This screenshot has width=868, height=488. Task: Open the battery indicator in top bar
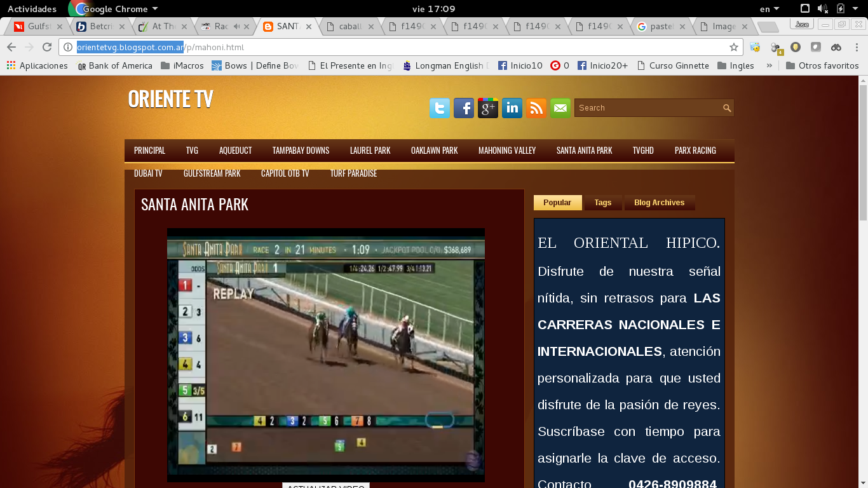[x=841, y=9]
